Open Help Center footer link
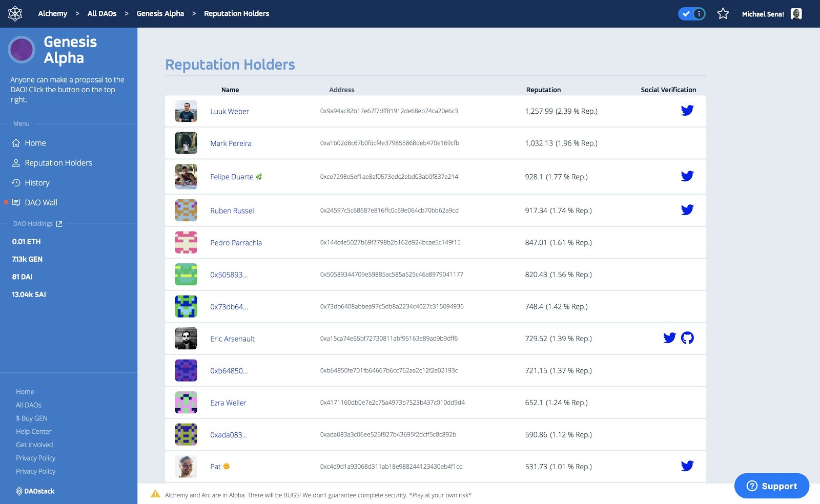This screenshot has height=504, width=820. (x=34, y=432)
